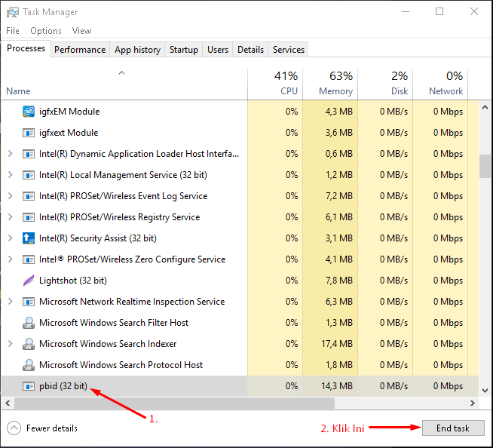Click the pbid (32 bit) process icon
This screenshot has width=493, height=448.
(x=29, y=385)
